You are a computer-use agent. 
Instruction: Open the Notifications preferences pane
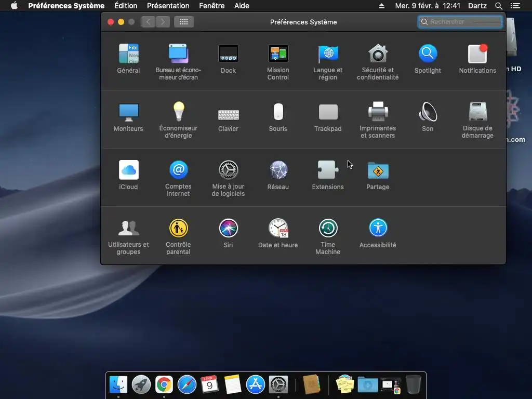477,58
